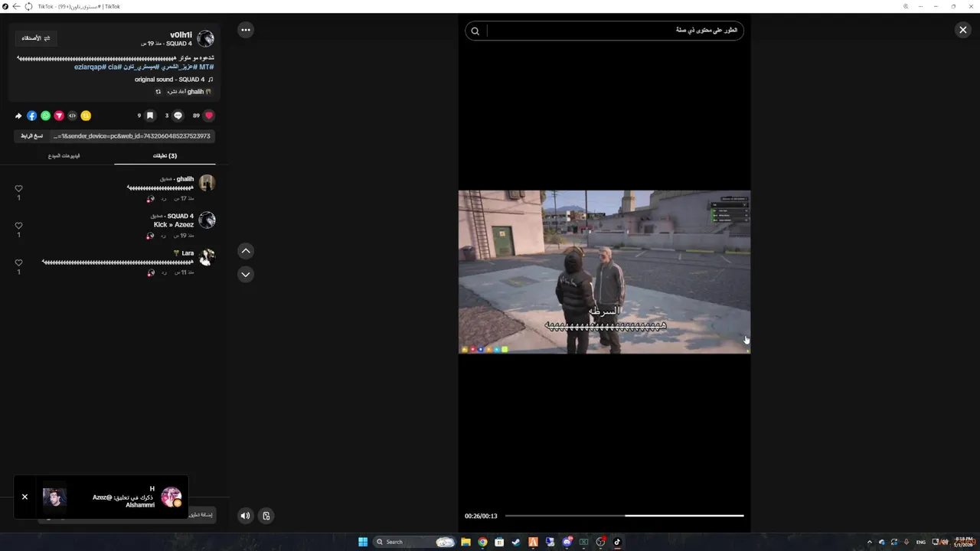980x551 pixels.
Task: Share video to WhatsApp
Action: pyautogui.click(x=45, y=116)
